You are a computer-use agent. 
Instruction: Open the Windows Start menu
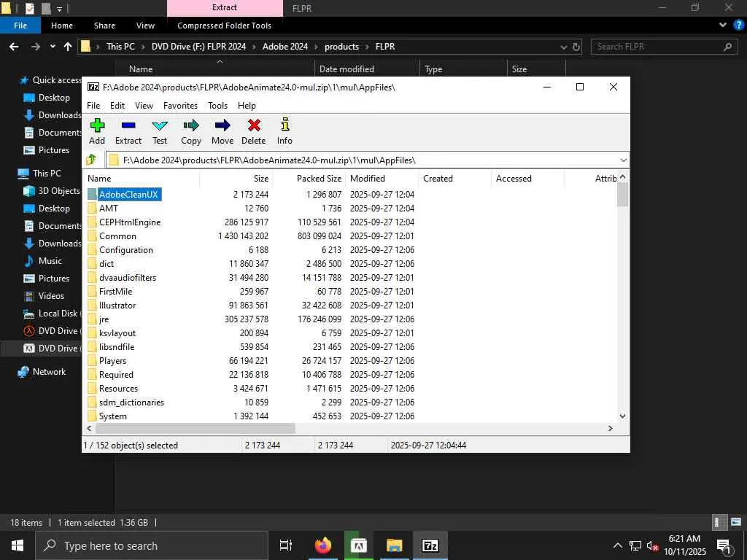[18, 545]
